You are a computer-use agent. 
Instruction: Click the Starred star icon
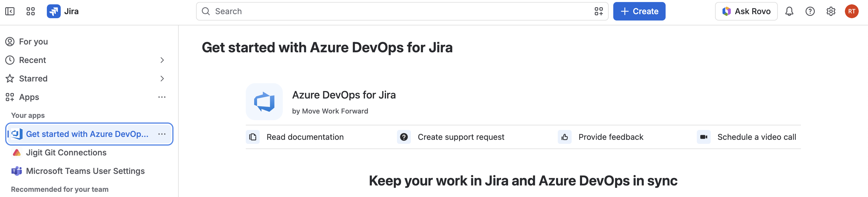[10, 79]
